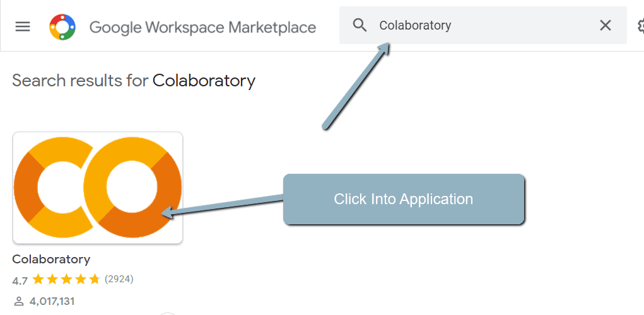
Task: Click the users count person icon
Action: tap(18, 301)
